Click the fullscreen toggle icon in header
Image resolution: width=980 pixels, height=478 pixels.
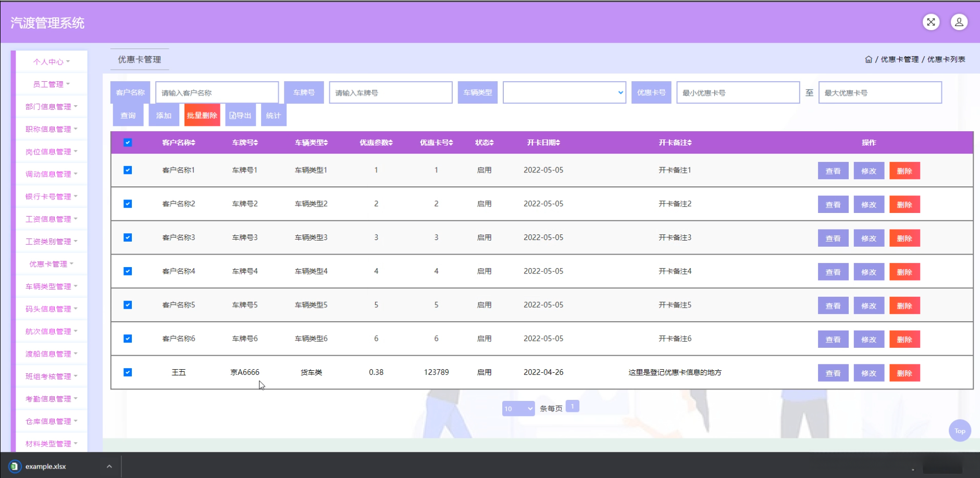coord(931,22)
